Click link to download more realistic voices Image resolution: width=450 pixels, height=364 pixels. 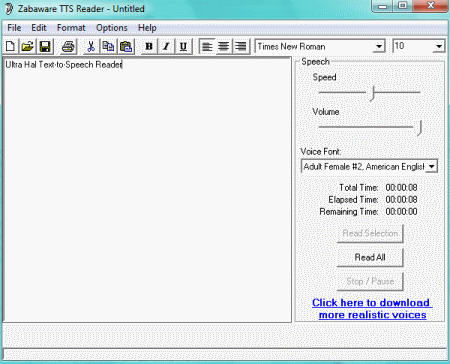tap(372, 309)
